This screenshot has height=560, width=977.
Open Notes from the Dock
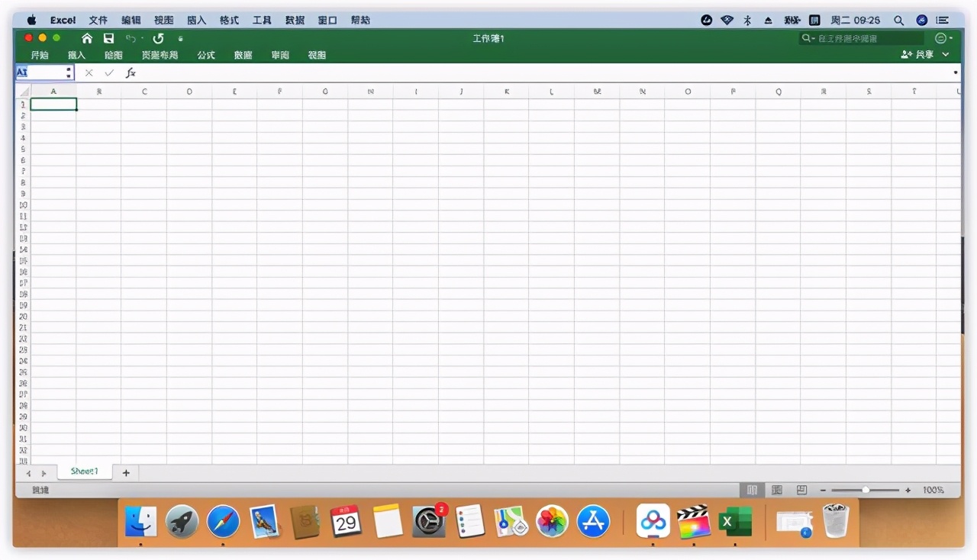(388, 522)
